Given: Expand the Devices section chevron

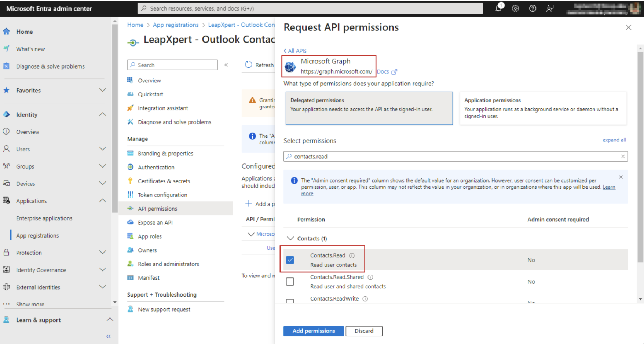Looking at the screenshot, I should click(103, 183).
